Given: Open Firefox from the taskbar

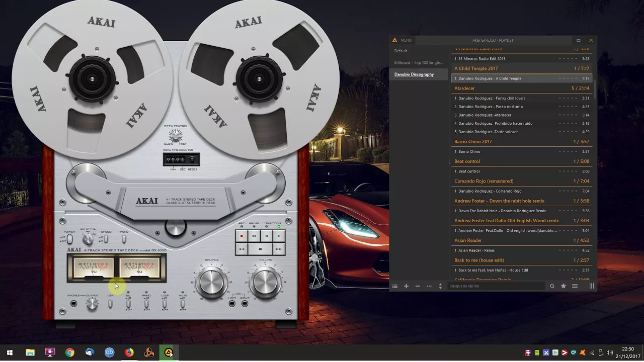Looking at the screenshot, I should [x=129, y=352].
